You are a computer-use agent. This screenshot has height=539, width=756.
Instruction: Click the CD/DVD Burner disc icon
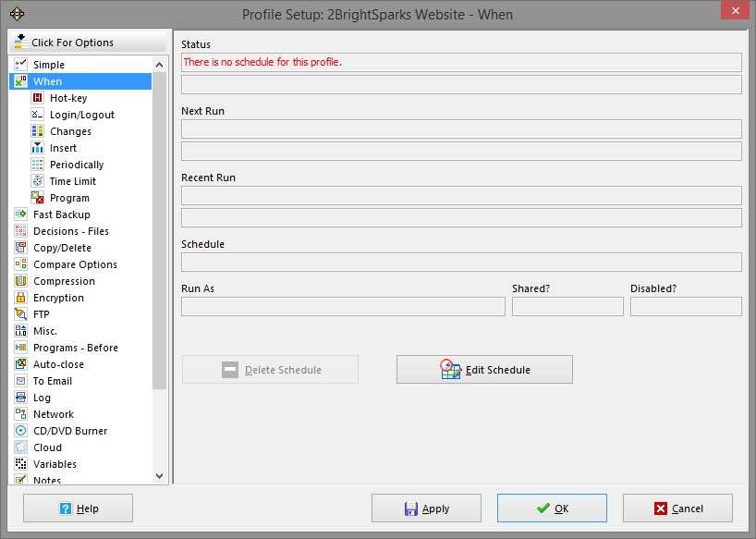pyautogui.click(x=20, y=431)
